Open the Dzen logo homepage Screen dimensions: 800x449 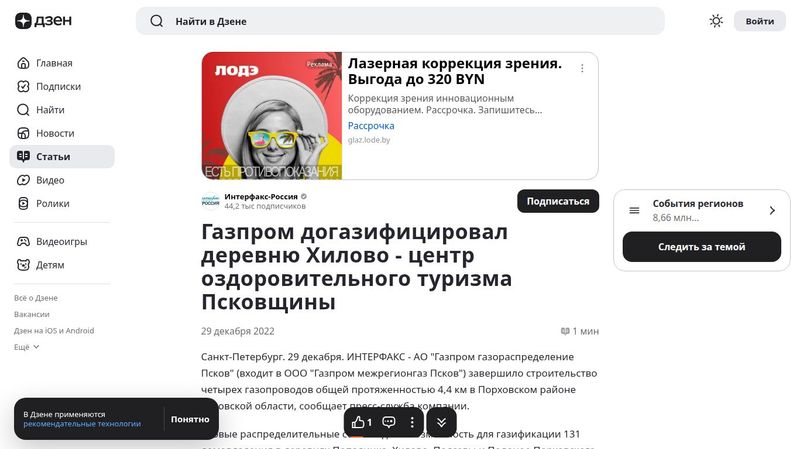(43, 21)
